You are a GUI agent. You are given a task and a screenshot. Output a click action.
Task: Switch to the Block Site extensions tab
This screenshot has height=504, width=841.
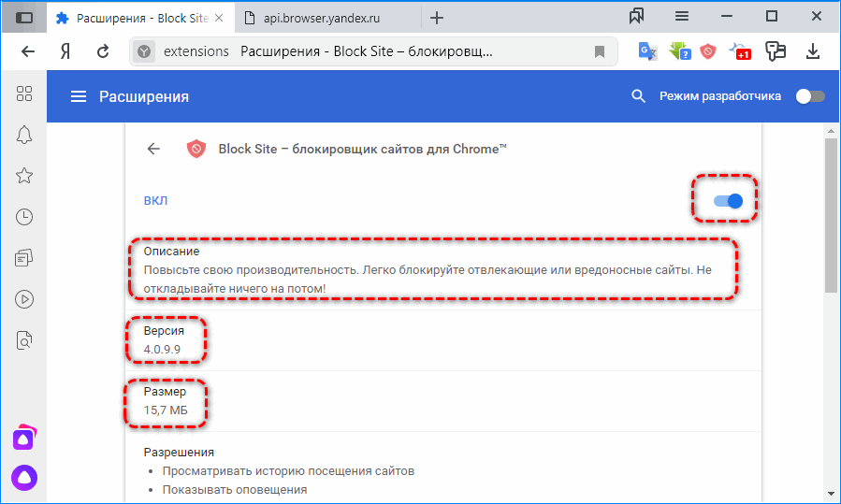point(140,18)
